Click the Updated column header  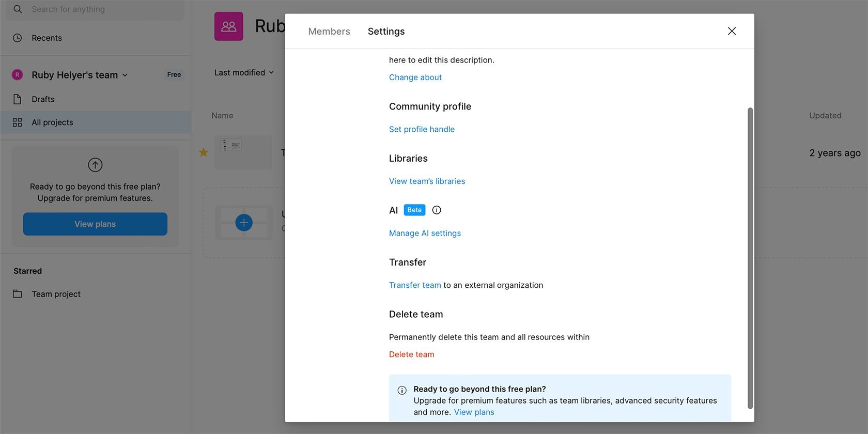tap(825, 116)
